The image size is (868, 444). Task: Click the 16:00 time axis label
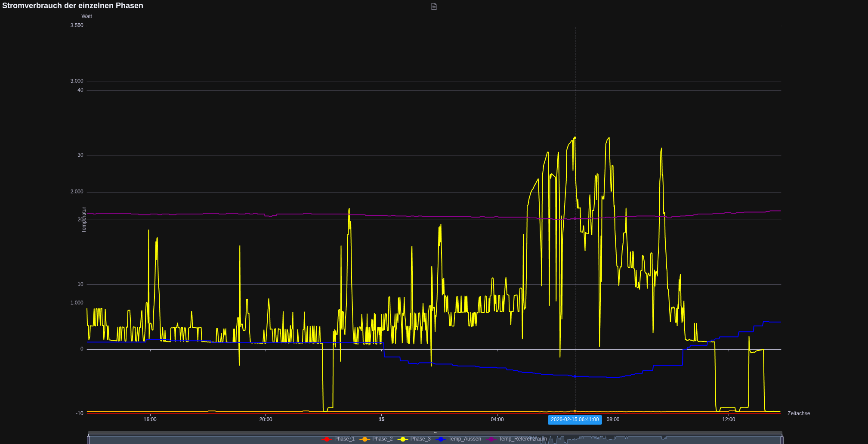pos(150,419)
